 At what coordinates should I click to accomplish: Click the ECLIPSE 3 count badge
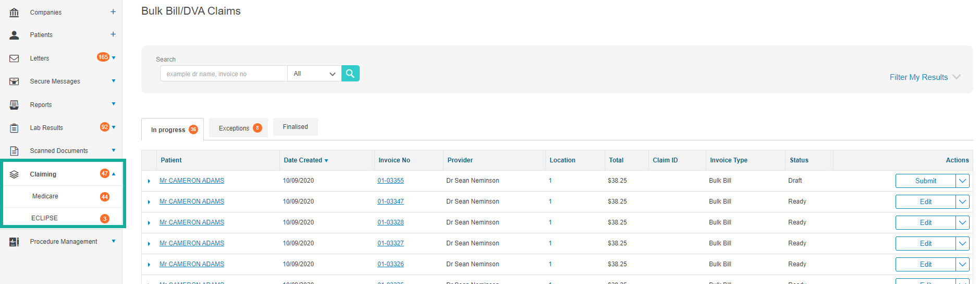pyautogui.click(x=105, y=219)
